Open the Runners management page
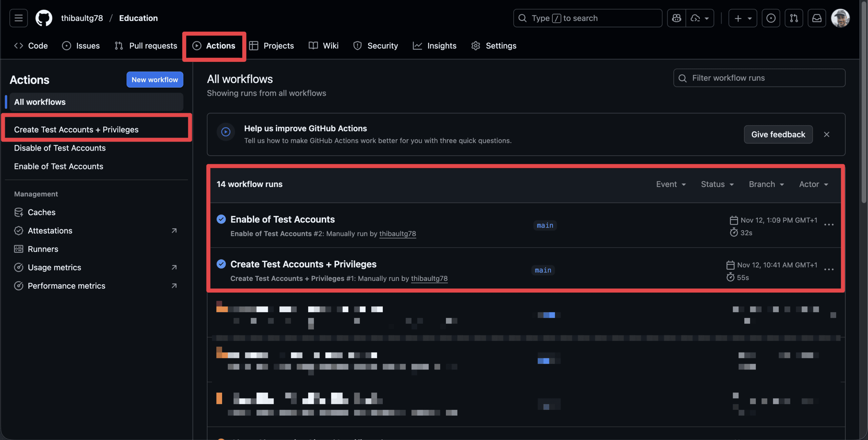The image size is (868, 440). 43,249
